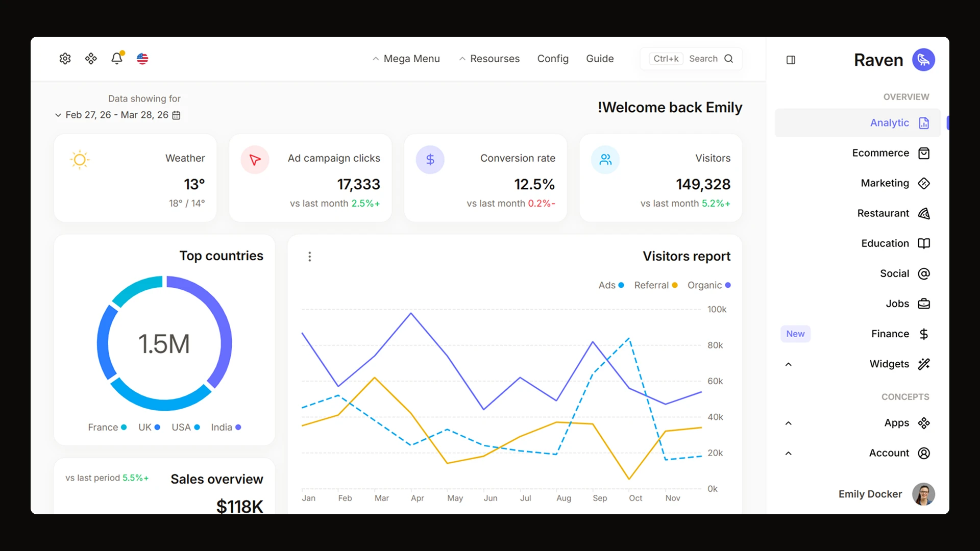This screenshot has height=551, width=980.
Task: Click the Finance dollar icon
Action: [924, 334]
